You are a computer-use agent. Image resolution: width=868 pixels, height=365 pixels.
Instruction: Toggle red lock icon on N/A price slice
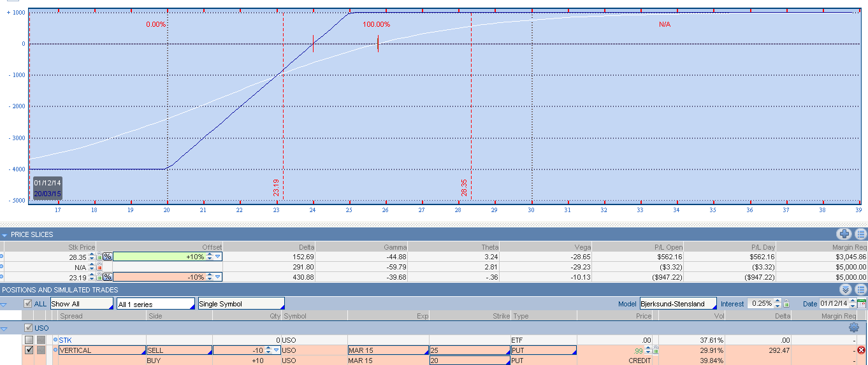pos(99,267)
